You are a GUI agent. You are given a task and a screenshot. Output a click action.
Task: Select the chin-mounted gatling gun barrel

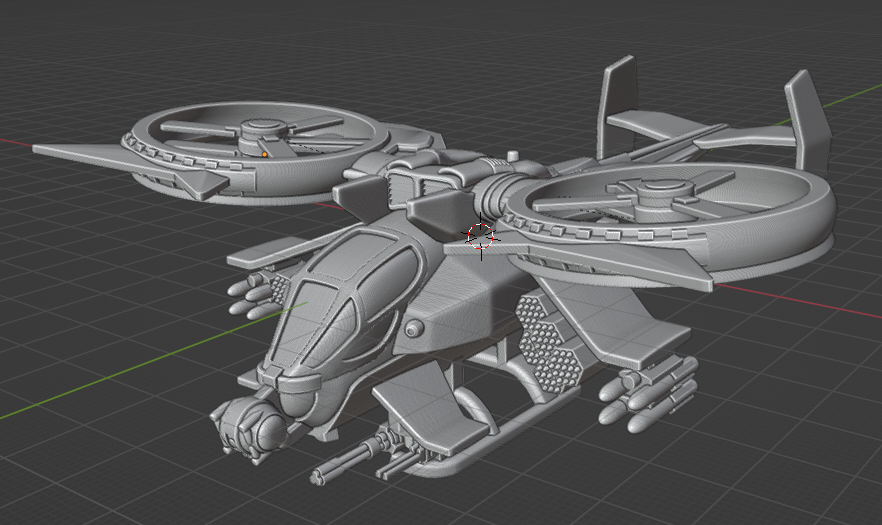point(344,461)
